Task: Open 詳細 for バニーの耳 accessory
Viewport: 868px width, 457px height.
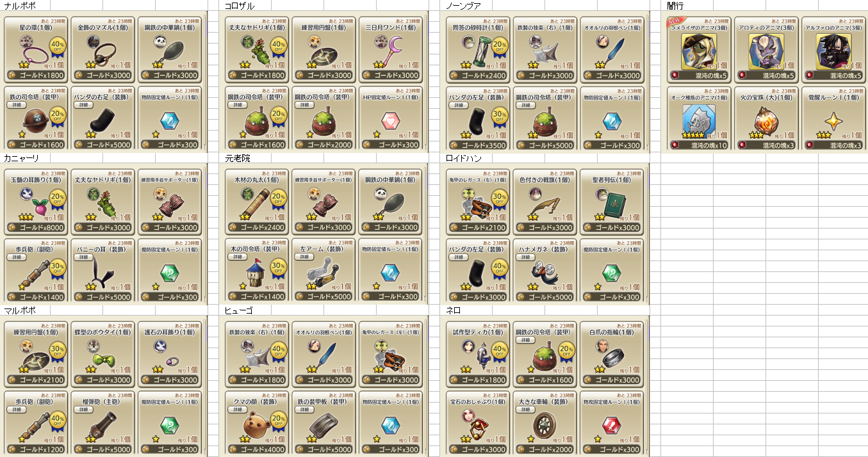Action: tap(83, 257)
